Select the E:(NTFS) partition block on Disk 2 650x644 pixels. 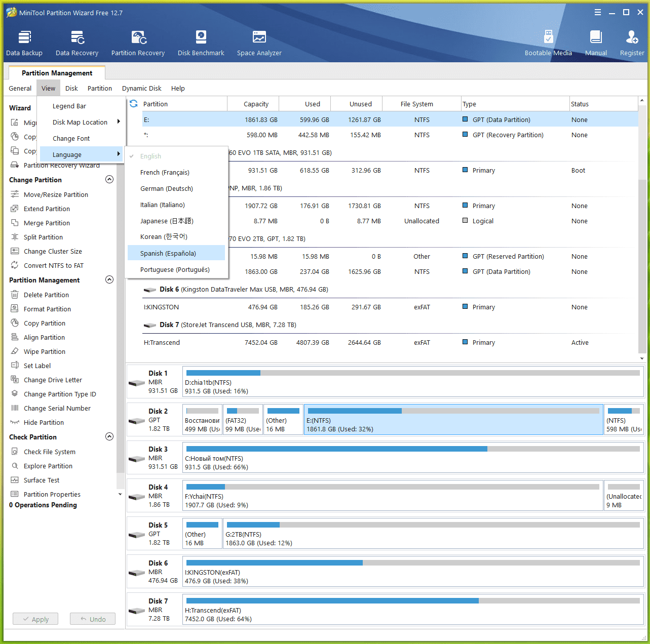pos(453,420)
